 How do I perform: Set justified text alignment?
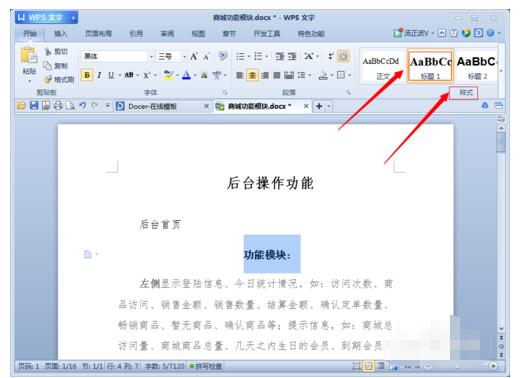[277, 75]
